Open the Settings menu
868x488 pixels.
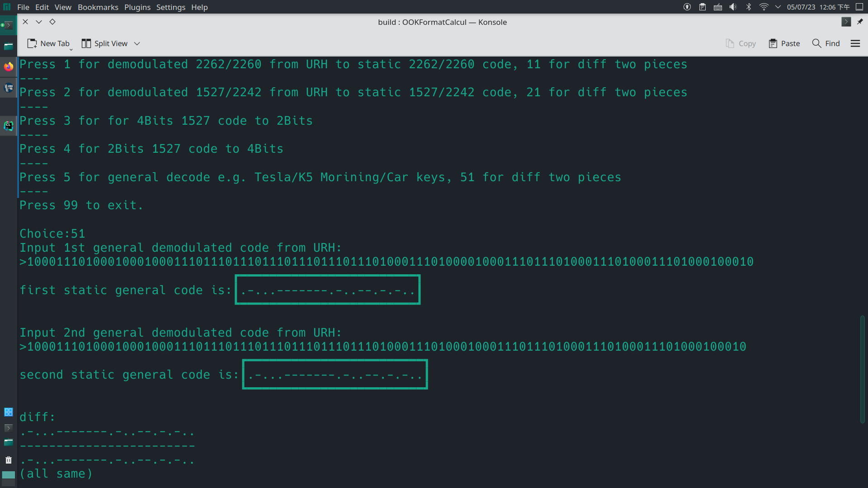(x=170, y=7)
